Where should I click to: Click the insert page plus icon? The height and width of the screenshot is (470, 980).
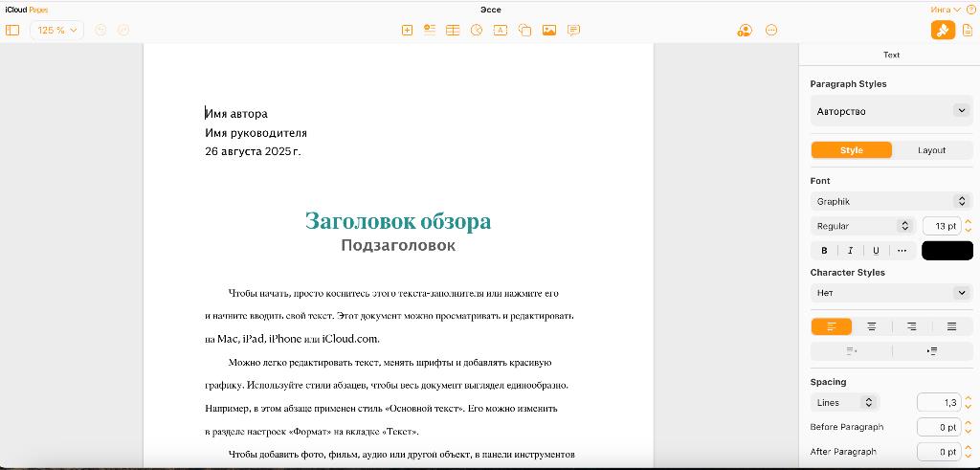[407, 30]
